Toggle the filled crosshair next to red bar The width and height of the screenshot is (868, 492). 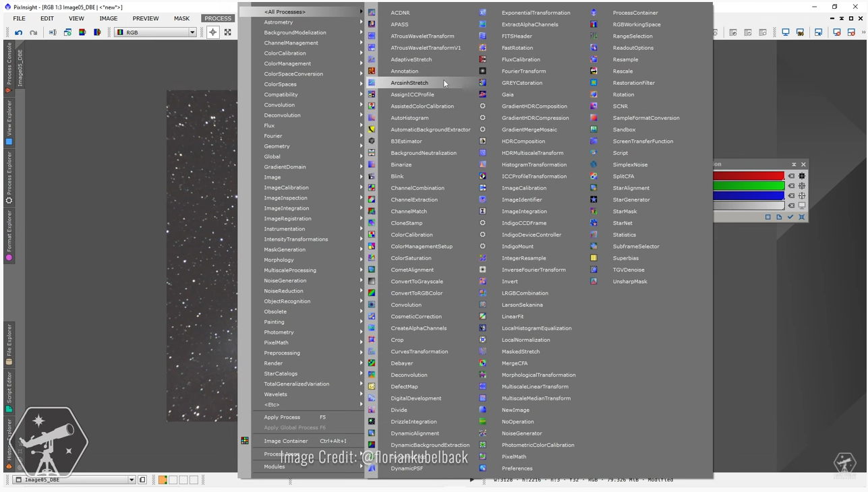(802, 176)
